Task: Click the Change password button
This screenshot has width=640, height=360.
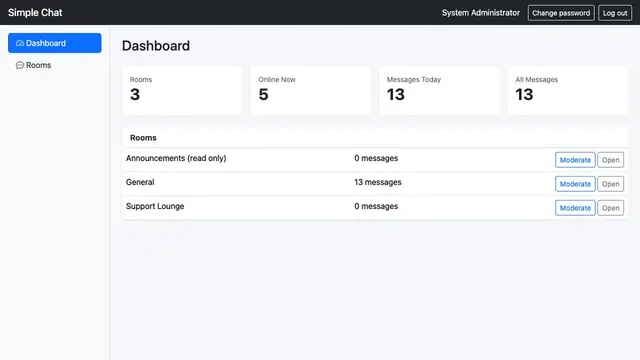Action: pos(561,13)
